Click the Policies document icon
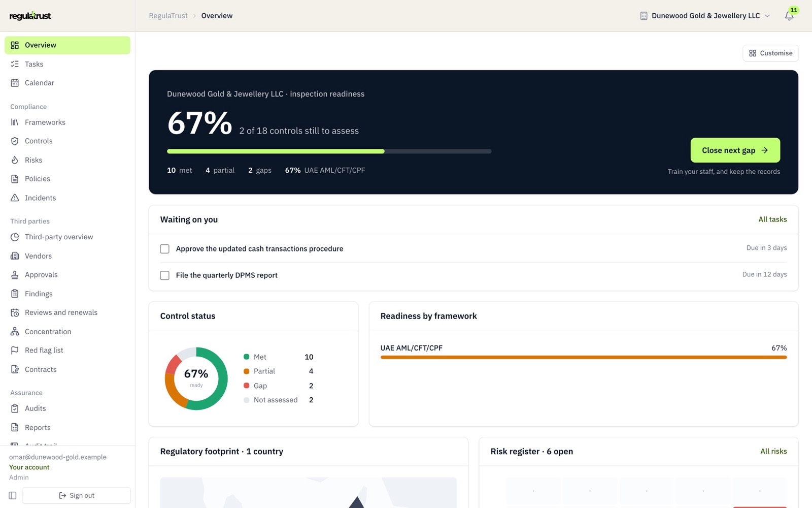 tap(15, 179)
